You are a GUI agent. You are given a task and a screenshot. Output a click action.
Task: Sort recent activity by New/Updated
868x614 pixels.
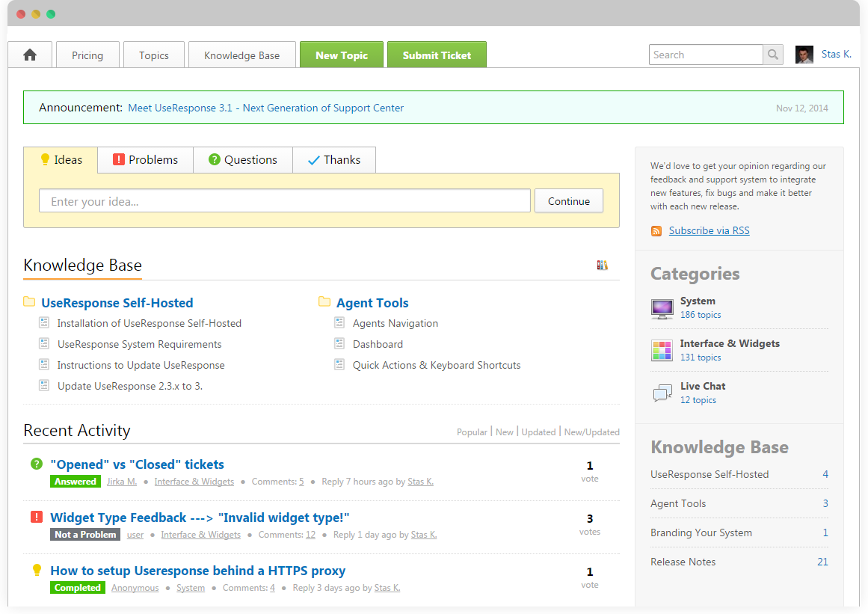pyautogui.click(x=592, y=432)
